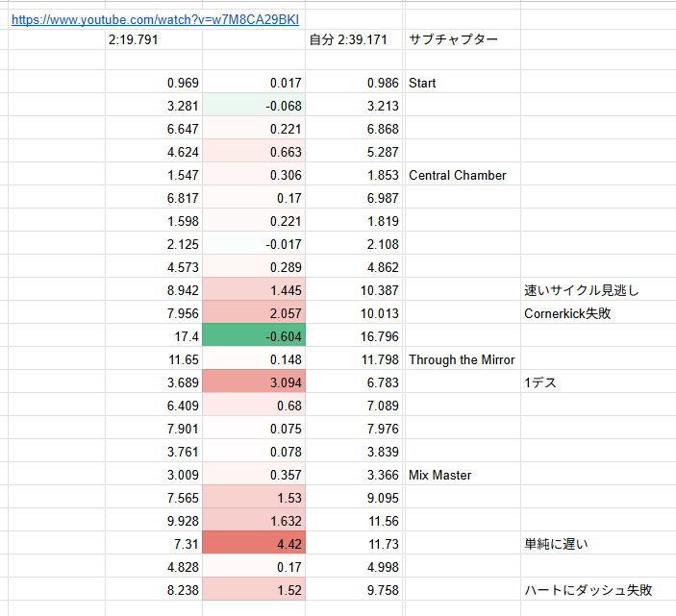Select the Central Chamber cell
676x616 pixels.
click(x=463, y=175)
